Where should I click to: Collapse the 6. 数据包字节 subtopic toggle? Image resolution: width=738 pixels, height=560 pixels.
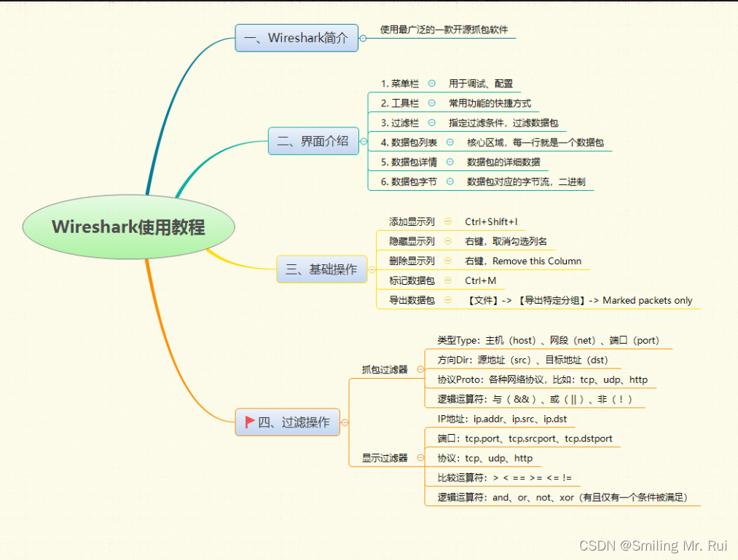(450, 181)
